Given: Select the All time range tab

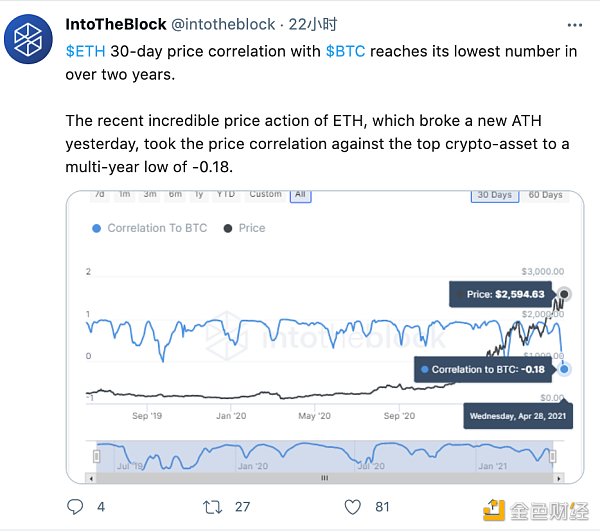Looking at the screenshot, I should click(300, 194).
